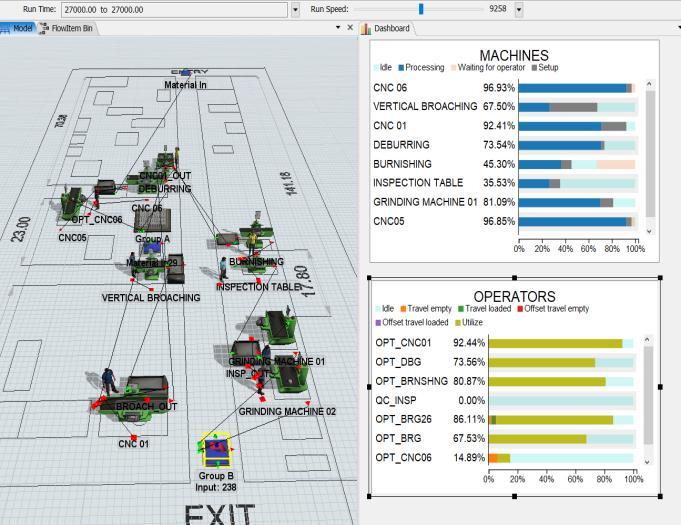Click the Setup legend swatch in MACHINES
This screenshot has width=681, height=525.
(534, 68)
